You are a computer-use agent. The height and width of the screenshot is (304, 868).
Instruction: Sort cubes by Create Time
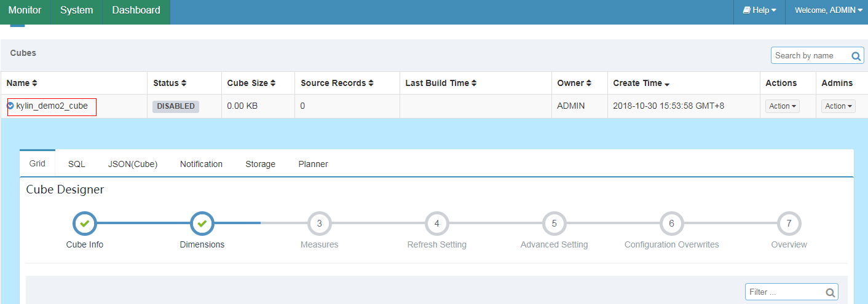(641, 83)
